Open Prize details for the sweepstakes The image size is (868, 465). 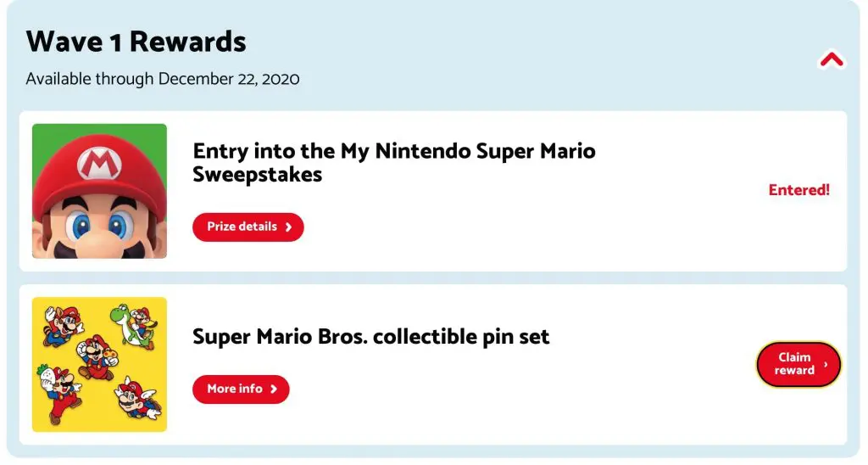coord(248,227)
